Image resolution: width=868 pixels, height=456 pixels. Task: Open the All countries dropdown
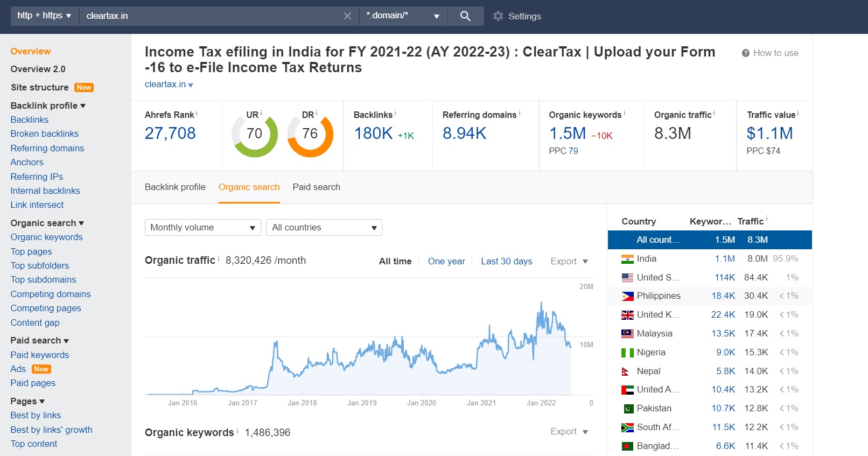(324, 227)
